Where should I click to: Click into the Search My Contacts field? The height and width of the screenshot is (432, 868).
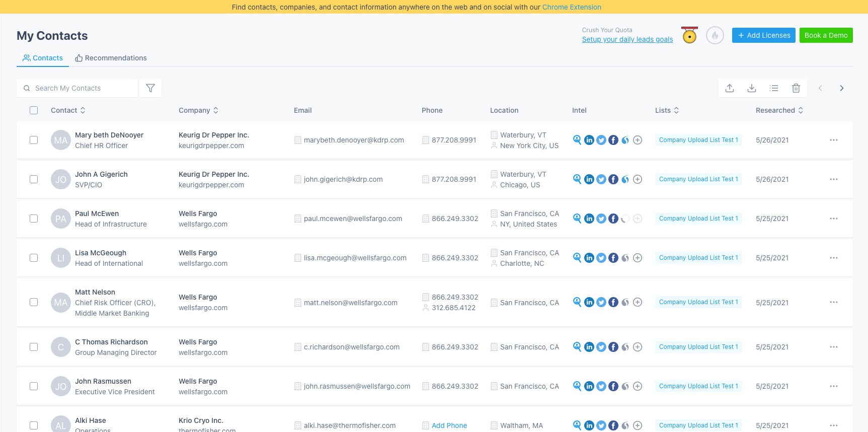81,88
